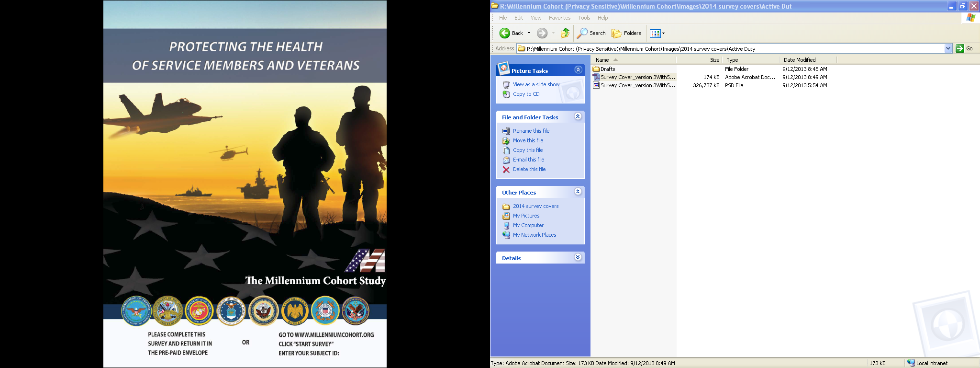Click the Up folder icon in toolbar
The width and height of the screenshot is (980, 368).
point(565,33)
